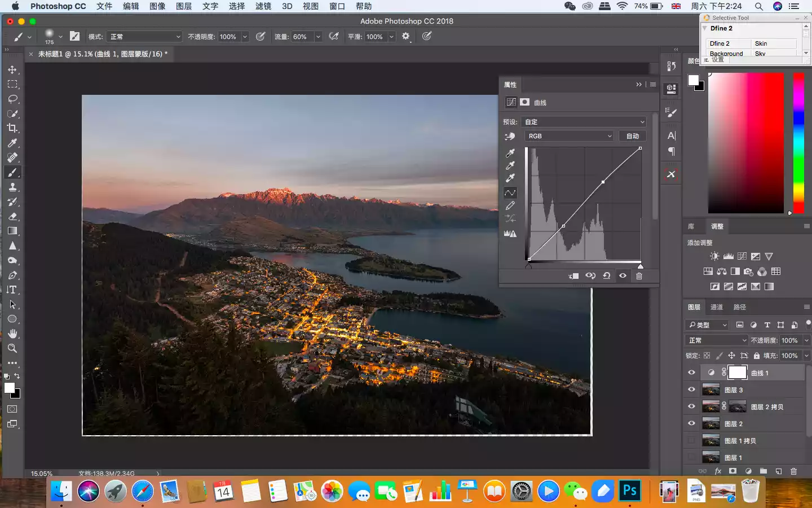
Task: Select the Zoom tool in toolbar
Action: click(12, 348)
